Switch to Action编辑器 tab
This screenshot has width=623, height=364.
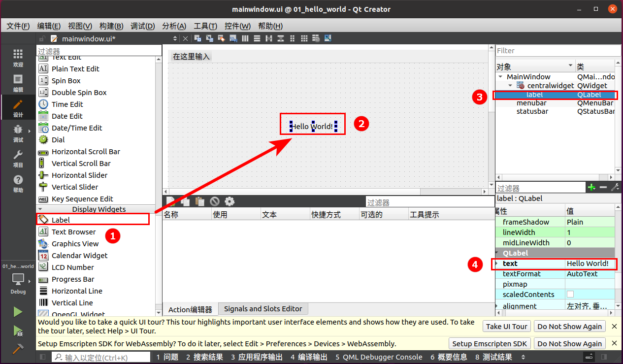190,309
